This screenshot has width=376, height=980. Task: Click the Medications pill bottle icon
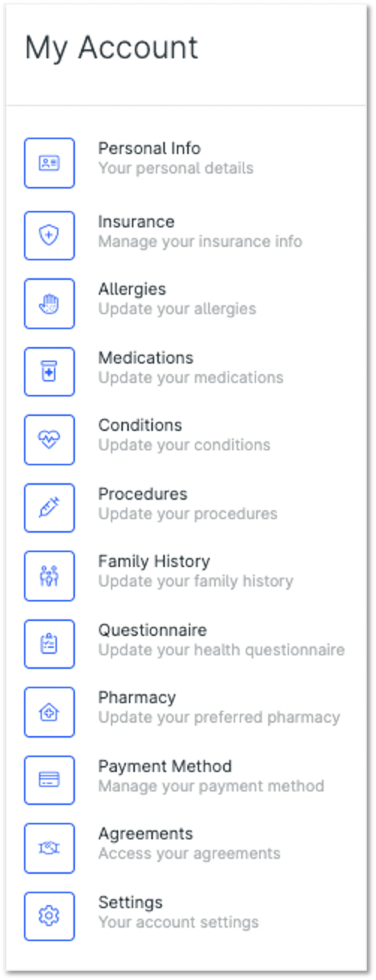pos(49,371)
